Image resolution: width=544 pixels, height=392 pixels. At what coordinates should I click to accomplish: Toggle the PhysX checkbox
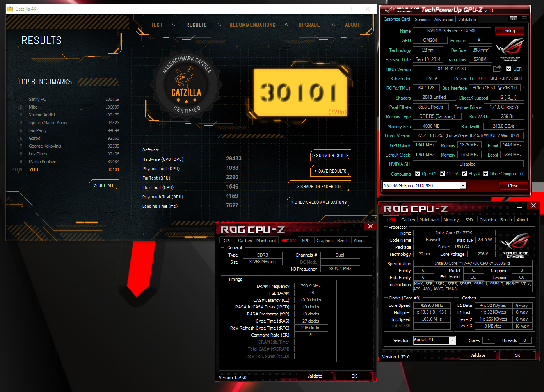click(464, 174)
